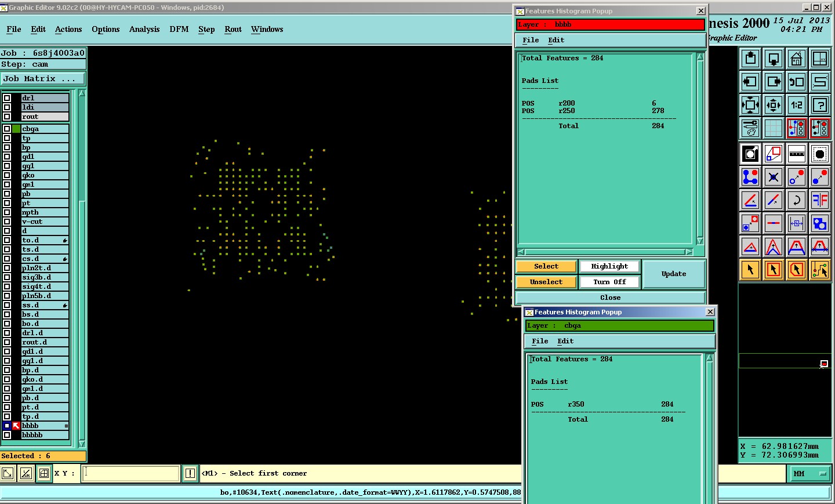Click the zoom-in expanding arrows icon
The height and width of the screenshot is (504, 835).
click(x=750, y=105)
